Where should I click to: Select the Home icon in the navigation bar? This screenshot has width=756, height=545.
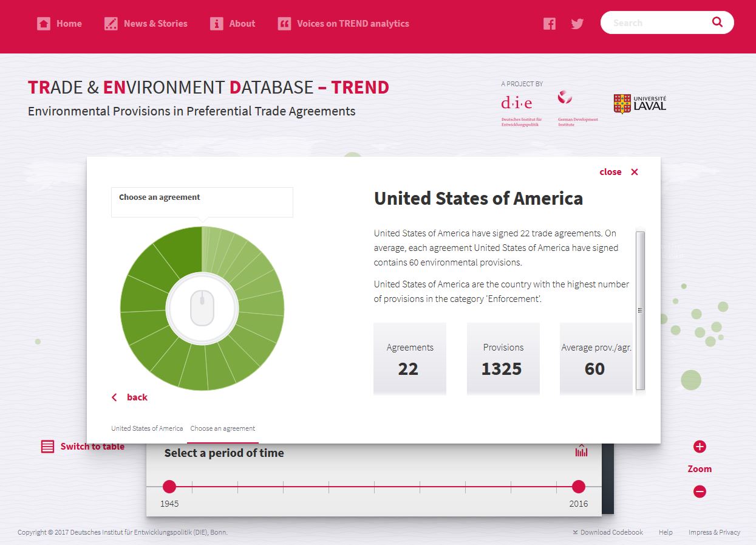pos(43,23)
